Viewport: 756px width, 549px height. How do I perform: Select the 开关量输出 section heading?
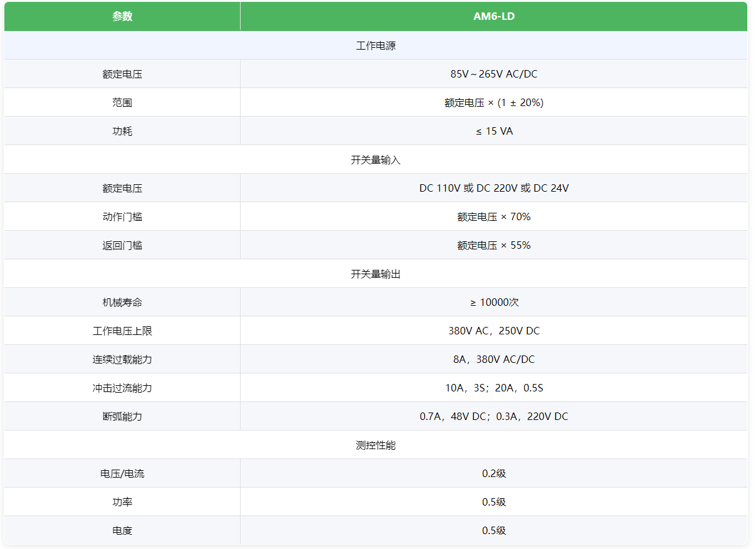[376, 274]
